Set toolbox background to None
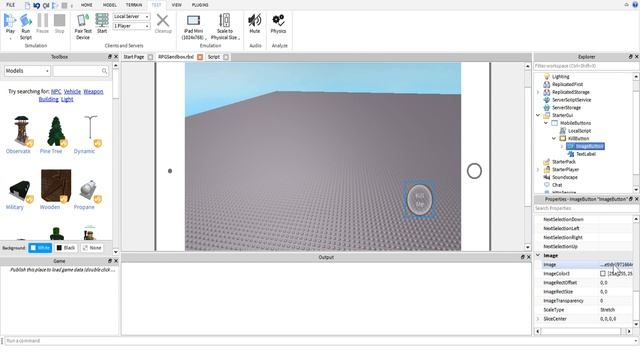 pyautogui.click(x=92, y=248)
